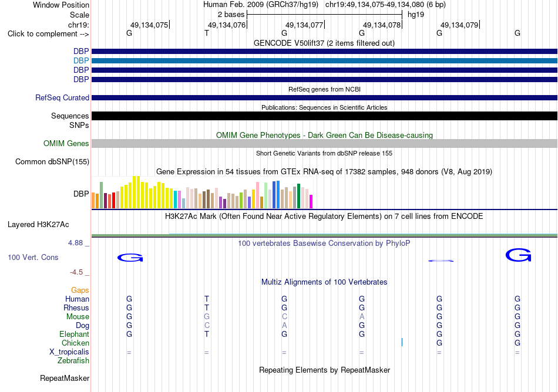Viewport: 558px width, 392px height.
Task: Click the Sequences label
Action: (x=70, y=116)
